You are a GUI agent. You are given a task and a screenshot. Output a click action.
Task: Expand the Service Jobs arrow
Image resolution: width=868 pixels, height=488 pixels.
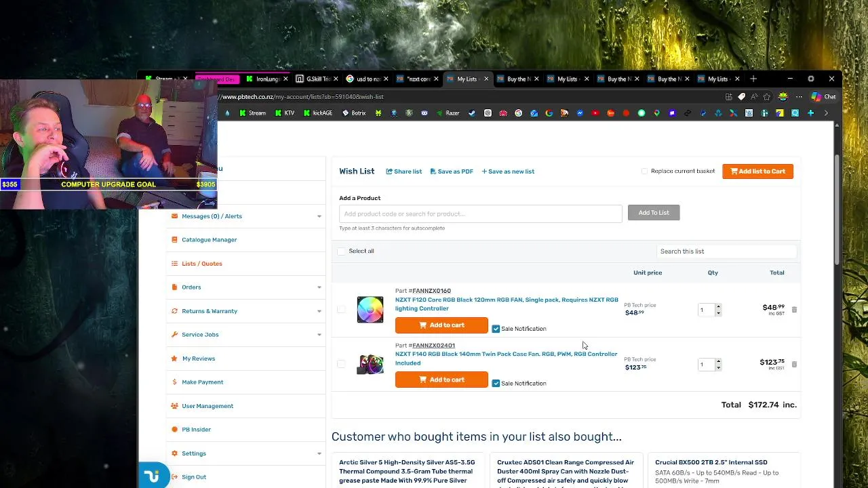(319, 335)
